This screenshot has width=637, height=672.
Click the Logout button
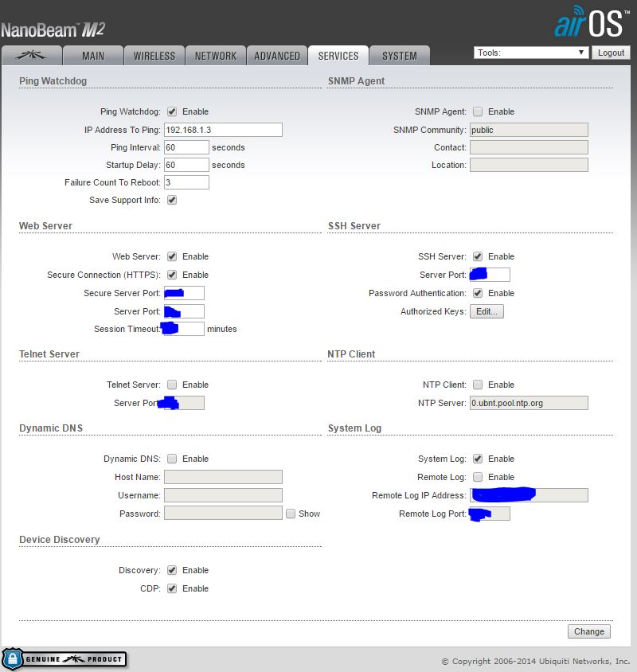click(611, 53)
